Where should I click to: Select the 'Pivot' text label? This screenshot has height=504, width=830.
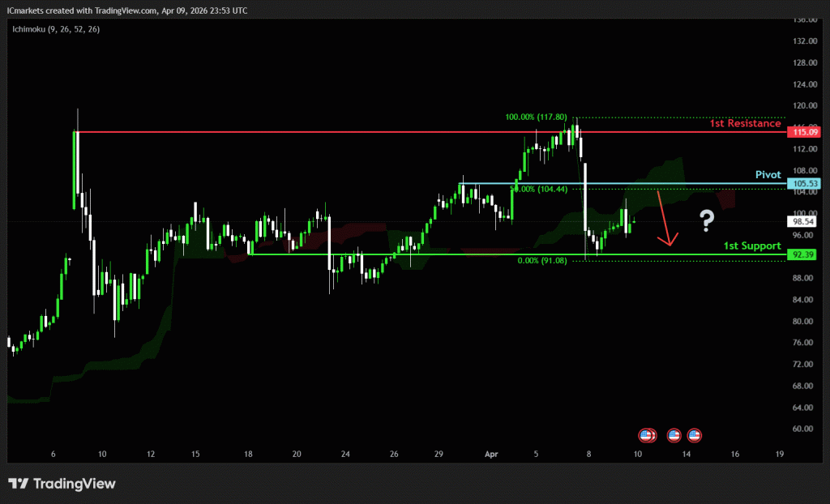pyautogui.click(x=768, y=174)
